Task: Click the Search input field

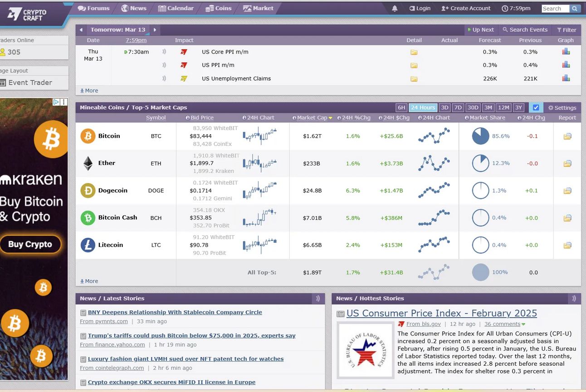Action: click(556, 9)
